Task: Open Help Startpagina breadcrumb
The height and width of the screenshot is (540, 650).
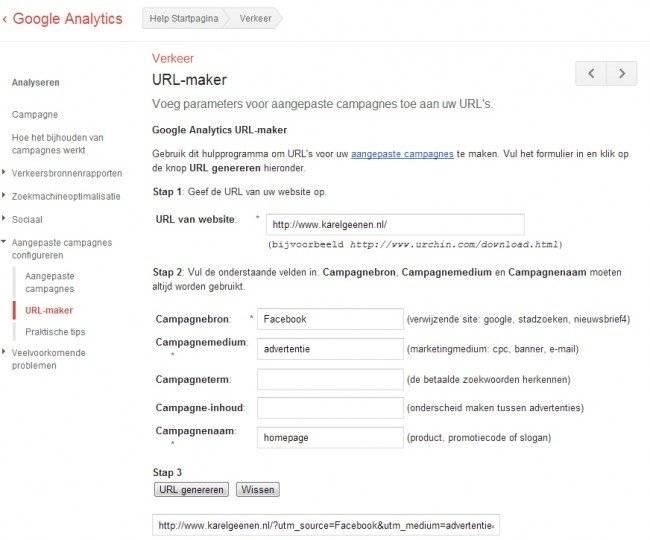Action: pos(184,18)
